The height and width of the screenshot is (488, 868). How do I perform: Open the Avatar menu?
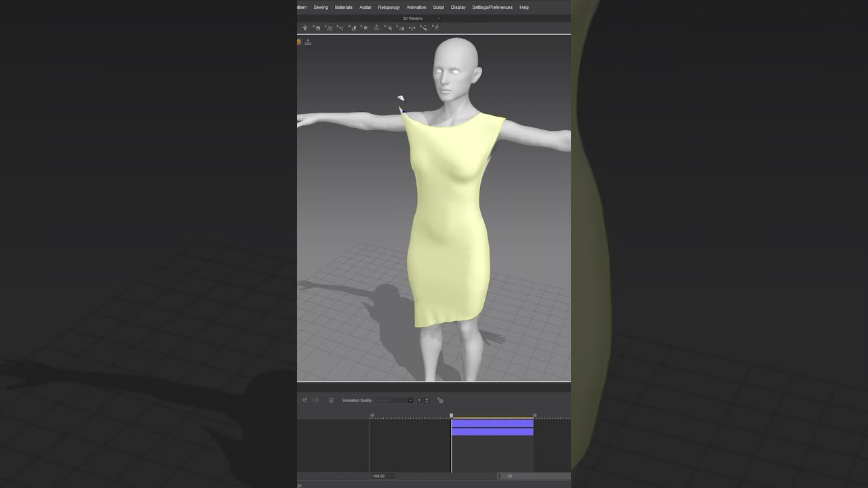tap(366, 7)
